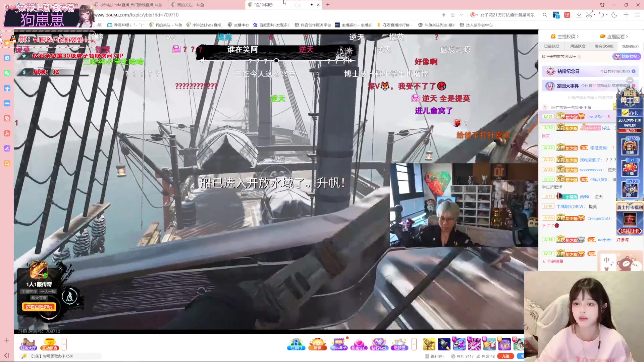
Task: Close the active "鱼"伴同游 tab
Action: [318, 5]
